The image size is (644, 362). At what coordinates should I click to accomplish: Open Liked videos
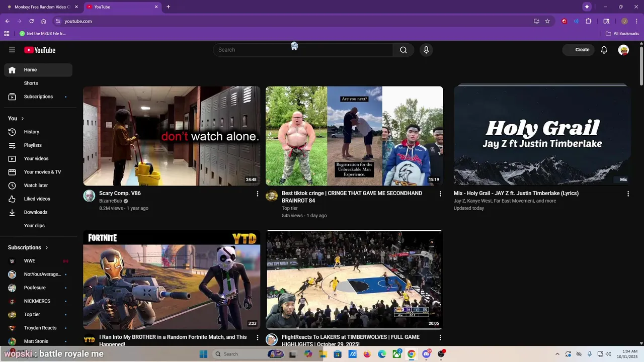[38, 199]
